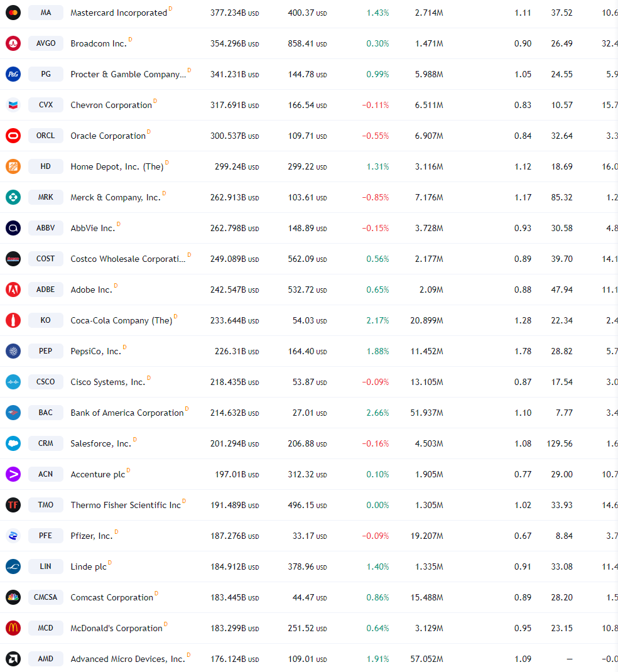Open the PG ticker symbol
The width and height of the screenshot is (618, 672).
45,74
